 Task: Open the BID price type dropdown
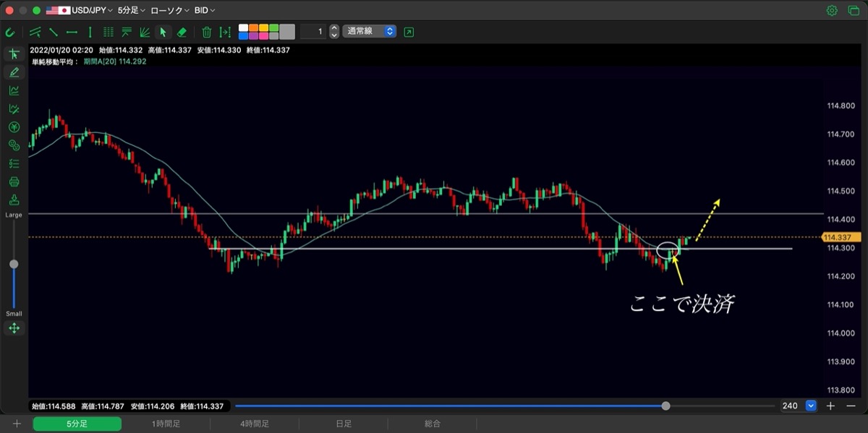(x=205, y=11)
